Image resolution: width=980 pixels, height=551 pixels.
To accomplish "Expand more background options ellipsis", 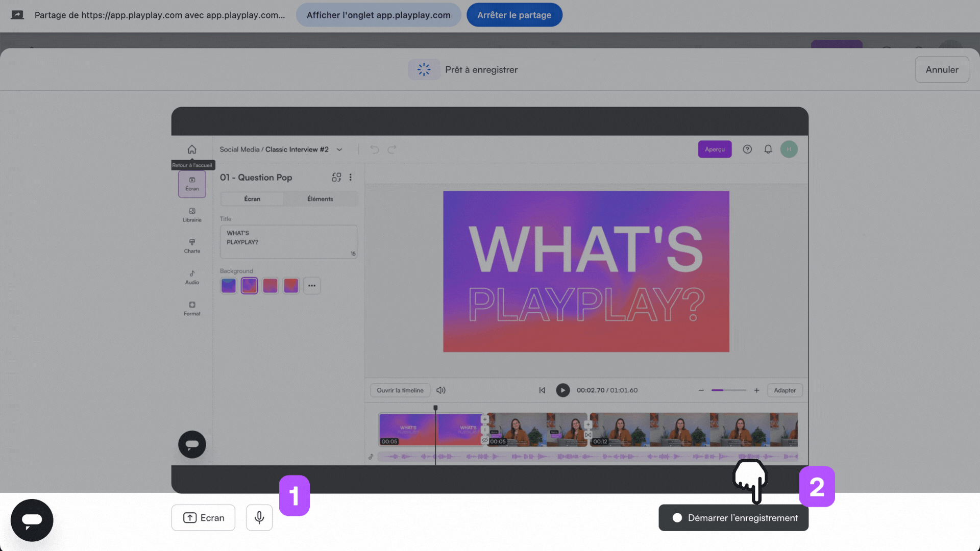I will click(312, 286).
